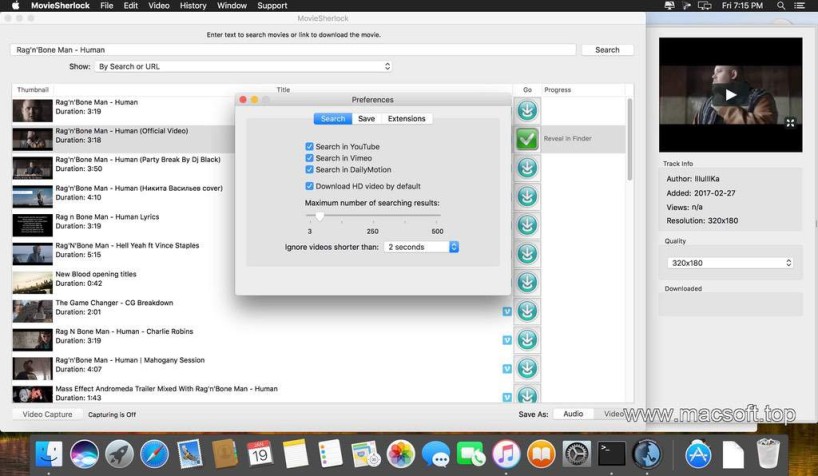Switch to the Extensions preferences tab
Viewport: 818px width, 476px height.
click(406, 119)
